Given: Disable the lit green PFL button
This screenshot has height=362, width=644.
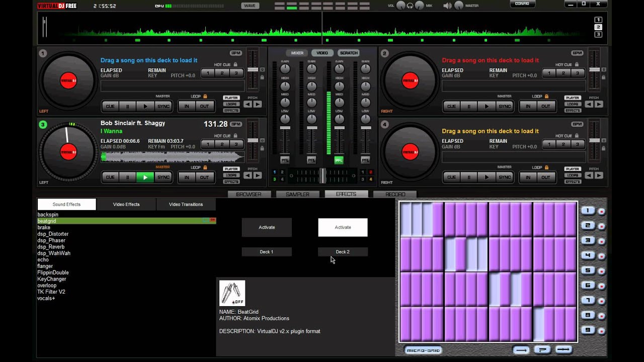Looking at the screenshot, I should pyautogui.click(x=339, y=160).
